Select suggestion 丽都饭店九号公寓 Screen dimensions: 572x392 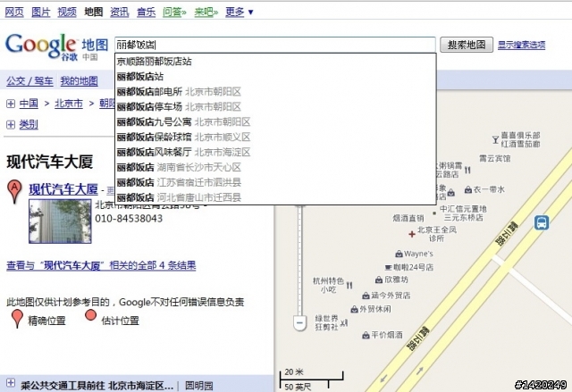(275, 121)
